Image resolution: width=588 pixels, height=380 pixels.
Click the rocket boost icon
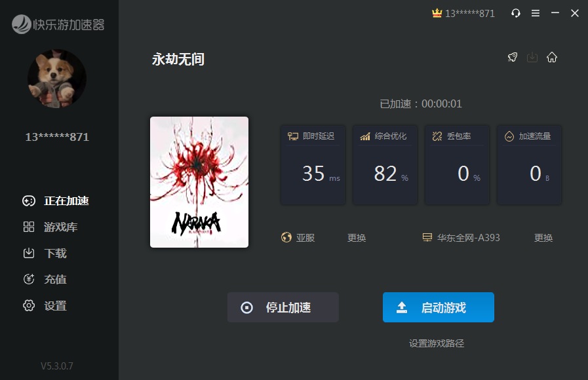click(x=513, y=57)
